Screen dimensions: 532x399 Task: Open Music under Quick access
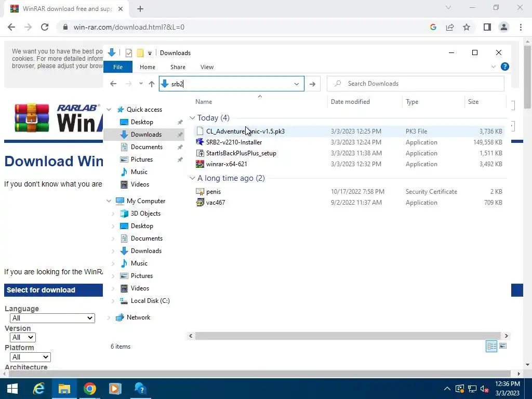(x=139, y=172)
